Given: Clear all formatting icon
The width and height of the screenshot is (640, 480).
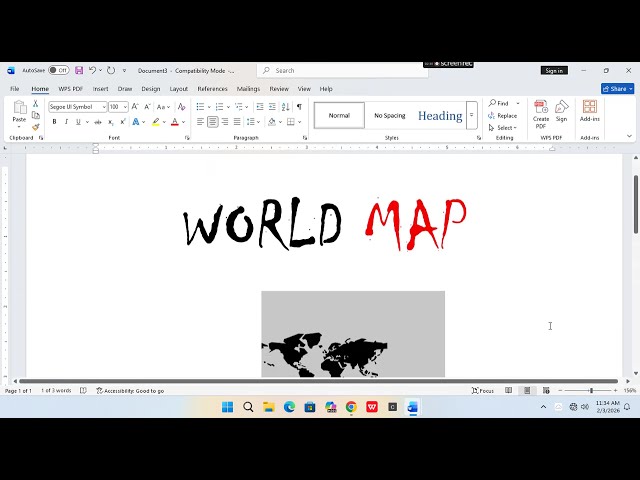Looking at the screenshot, I should pyautogui.click(x=182, y=107).
